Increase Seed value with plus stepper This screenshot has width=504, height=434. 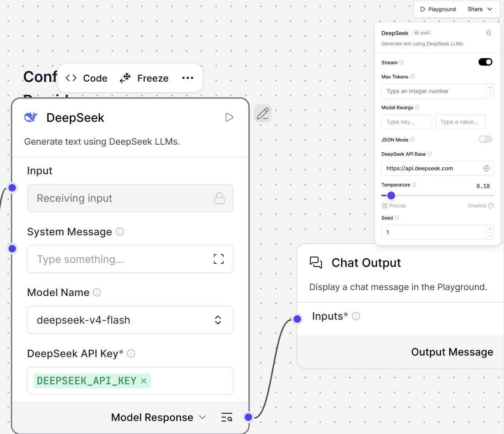coord(490,229)
